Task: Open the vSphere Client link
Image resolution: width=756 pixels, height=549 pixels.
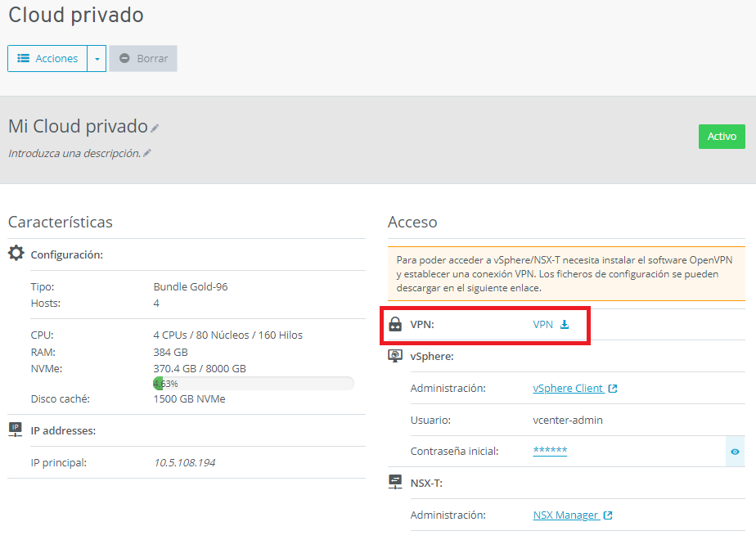Action: (x=568, y=388)
